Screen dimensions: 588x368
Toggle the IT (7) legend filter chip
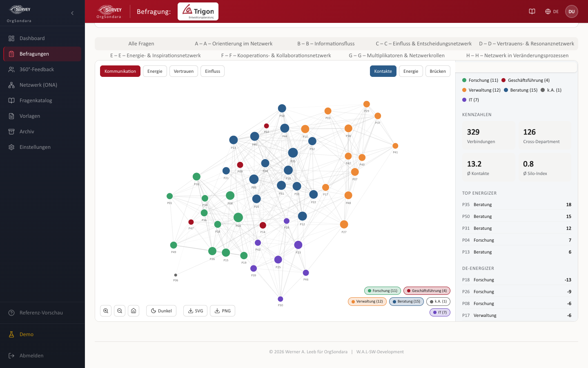[440, 312]
